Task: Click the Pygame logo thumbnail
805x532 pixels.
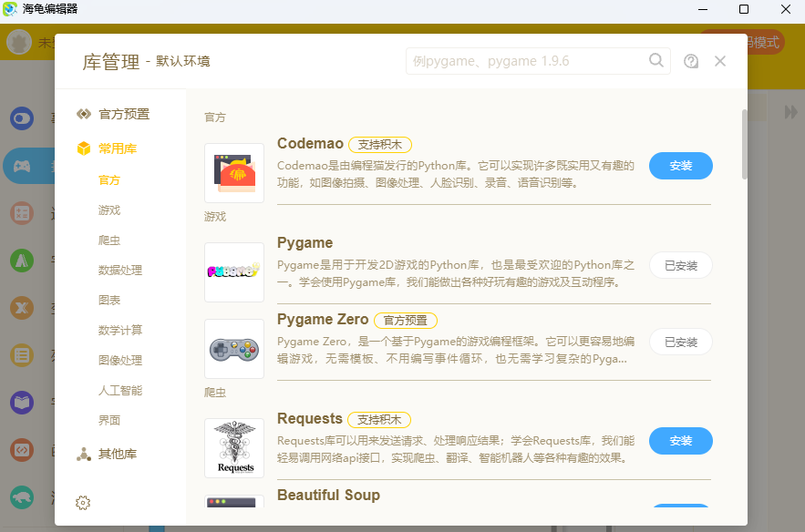Action: click(x=234, y=272)
